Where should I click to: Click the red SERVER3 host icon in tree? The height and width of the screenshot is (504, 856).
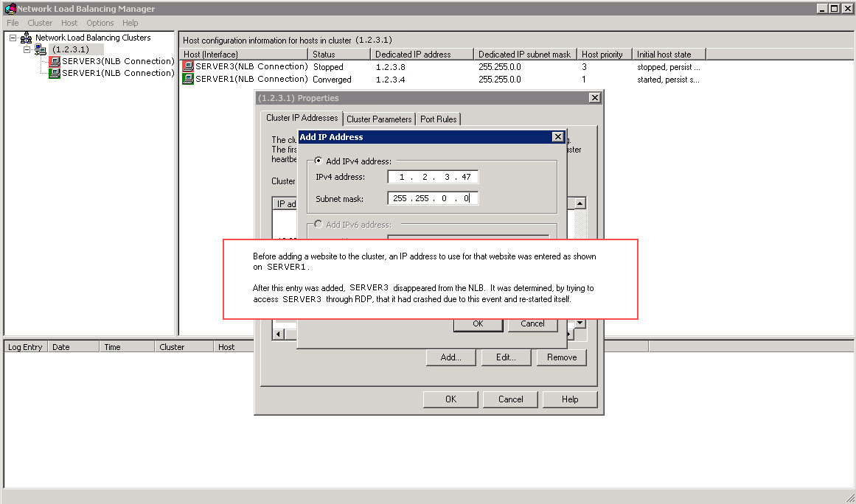click(54, 61)
